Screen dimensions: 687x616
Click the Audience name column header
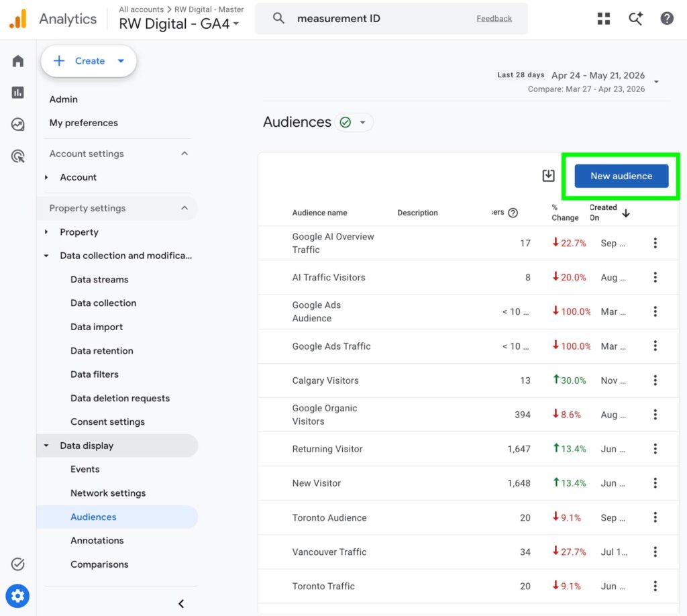(x=320, y=213)
